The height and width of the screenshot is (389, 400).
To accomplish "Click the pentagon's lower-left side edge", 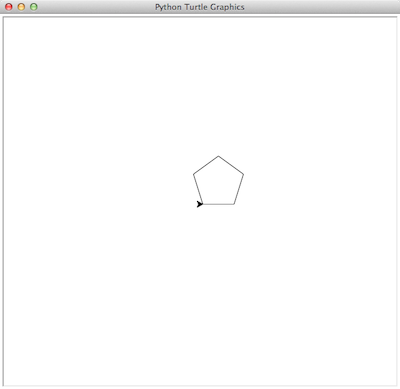I will pyautogui.click(x=198, y=189).
